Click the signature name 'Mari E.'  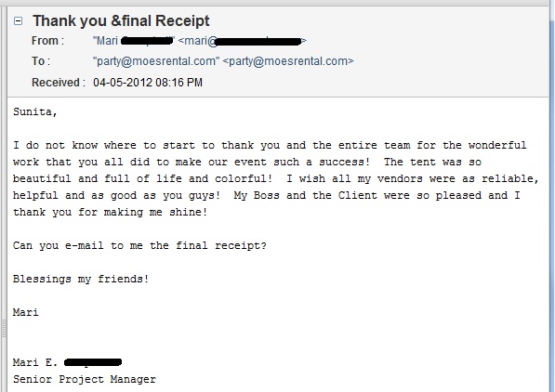click(35, 362)
